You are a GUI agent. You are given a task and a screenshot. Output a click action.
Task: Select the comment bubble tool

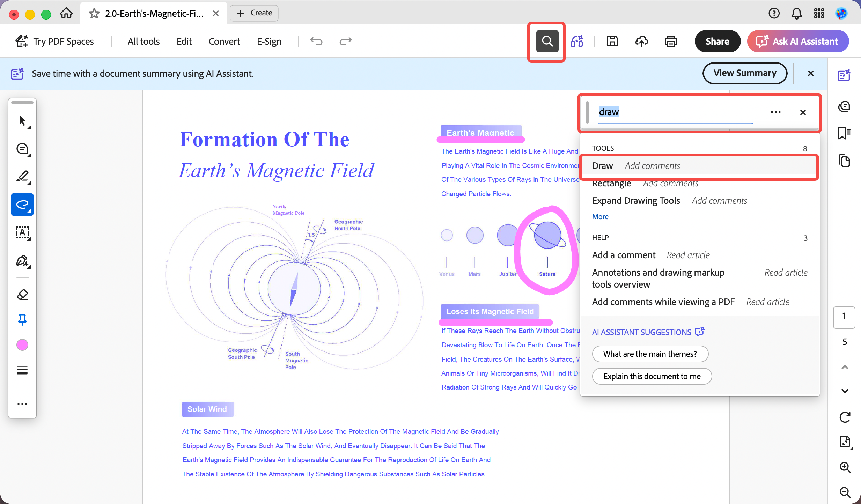pyautogui.click(x=23, y=149)
